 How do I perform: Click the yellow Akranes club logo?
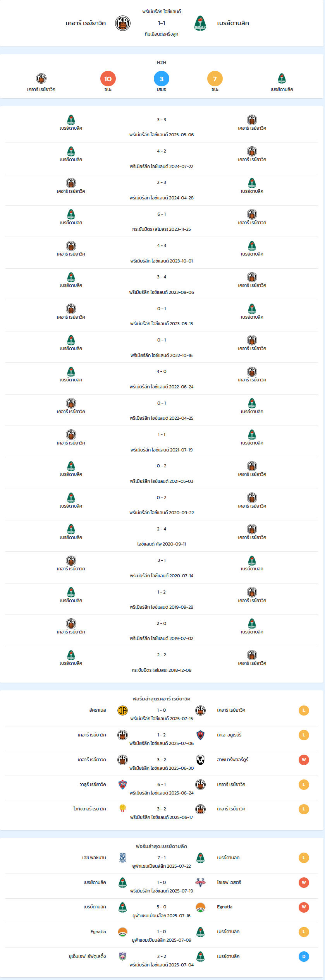point(122,710)
